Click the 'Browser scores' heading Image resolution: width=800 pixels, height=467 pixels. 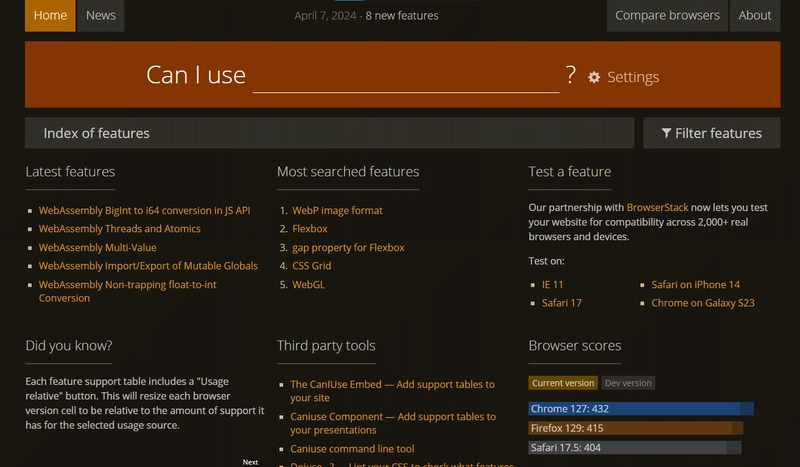[575, 346]
